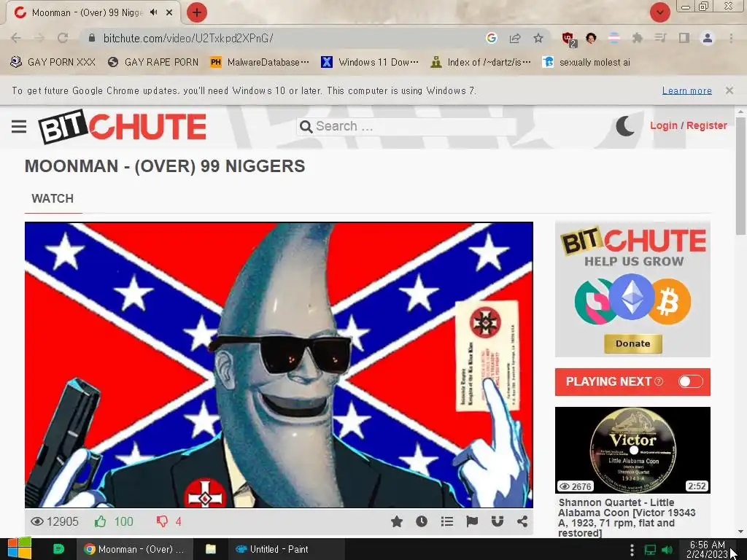747x560 pixels.
Task: Click the PLAYING NEXT help question icon
Action: coord(659,381)
